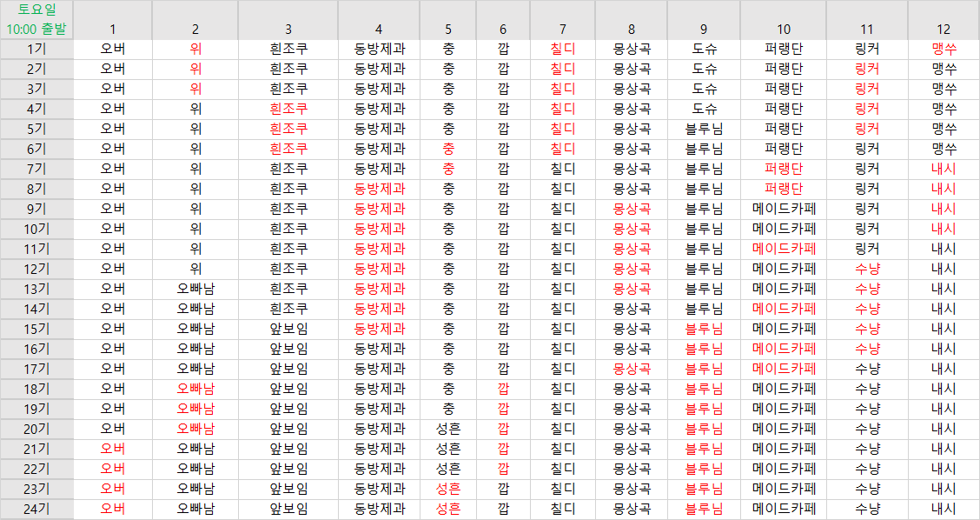Select the red 깝 cell in row 18기
This screenshot has height=520, width=980.
504,389
